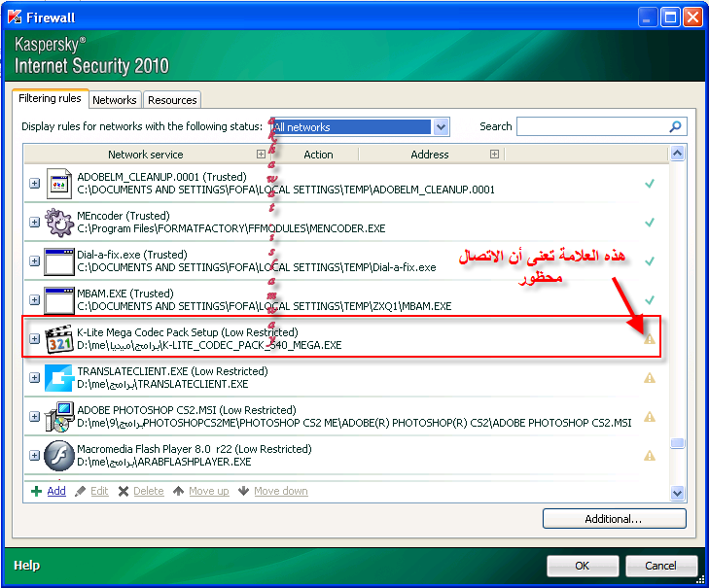Click the Kaspersky logo in title bar
Viewport: 709px width, 588px height.
pyautogui.click(x=15, y=17)
